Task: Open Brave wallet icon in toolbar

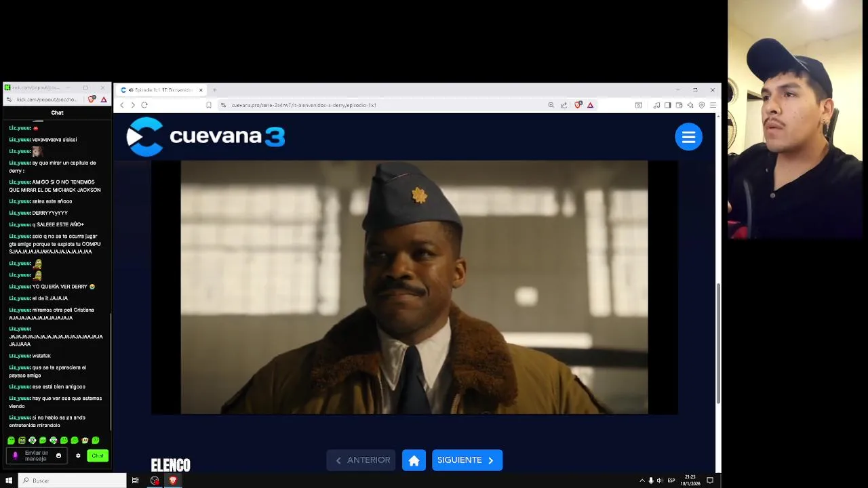Action: 679,105
